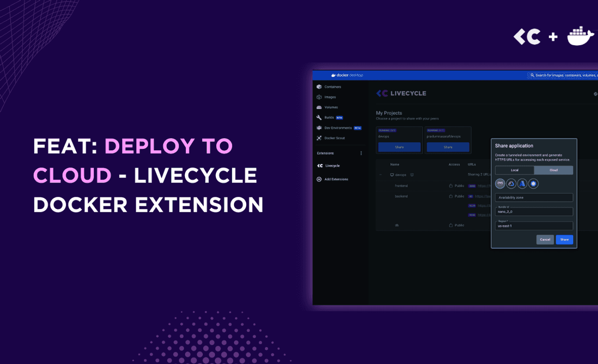Click the NEW badge beside Builds
Image resolution: width=598 pixels, height=364 pixels.
340,118
